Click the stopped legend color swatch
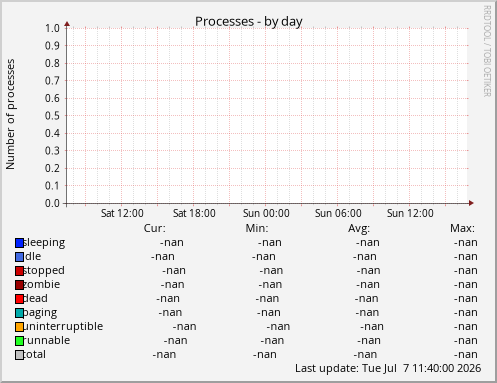 19,271
